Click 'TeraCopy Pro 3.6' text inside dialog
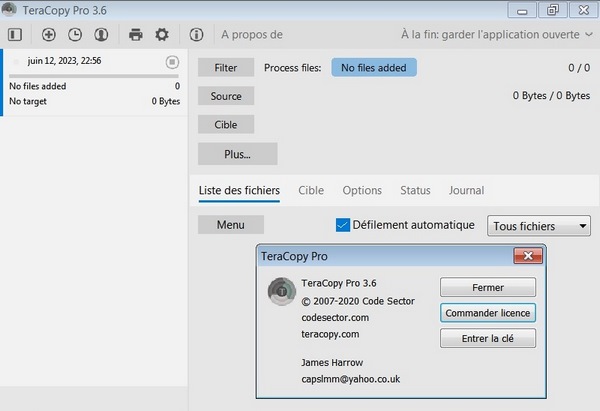 (339, 283)
